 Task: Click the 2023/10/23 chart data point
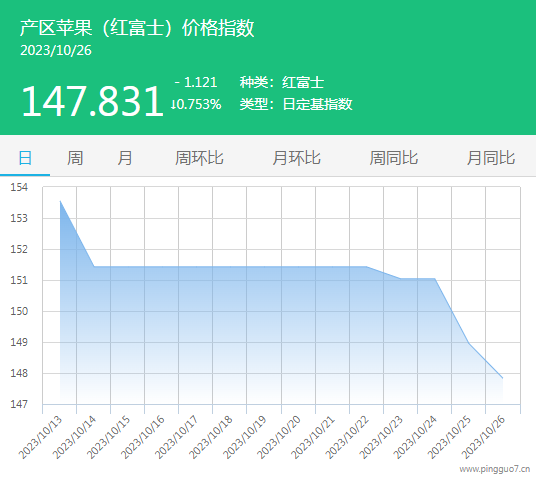(401, 279)
